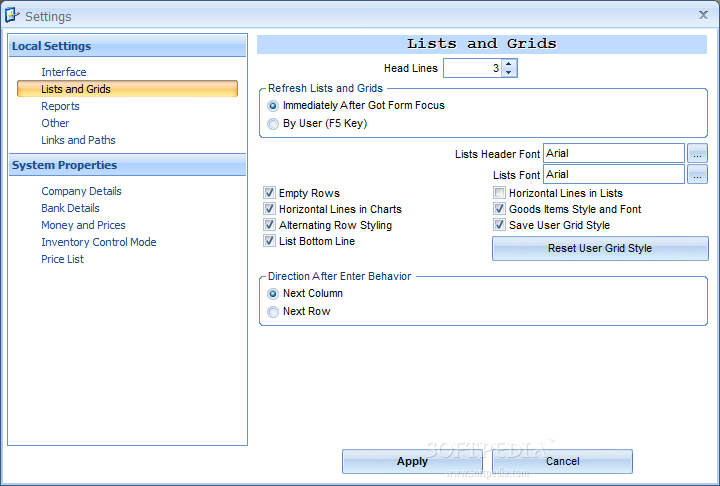Click the Lists Header Font text field
The image size is (720, 486).
(x=614, y=153)
